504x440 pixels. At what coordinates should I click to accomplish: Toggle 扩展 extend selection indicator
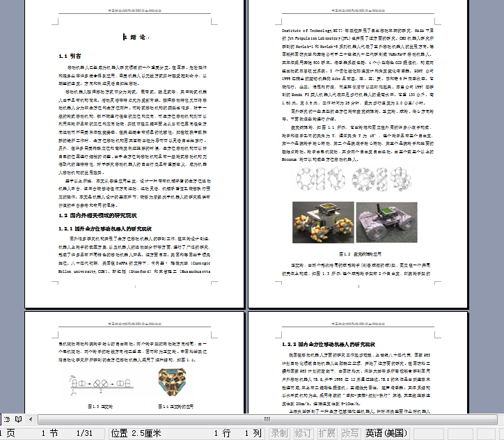point(326,433)
